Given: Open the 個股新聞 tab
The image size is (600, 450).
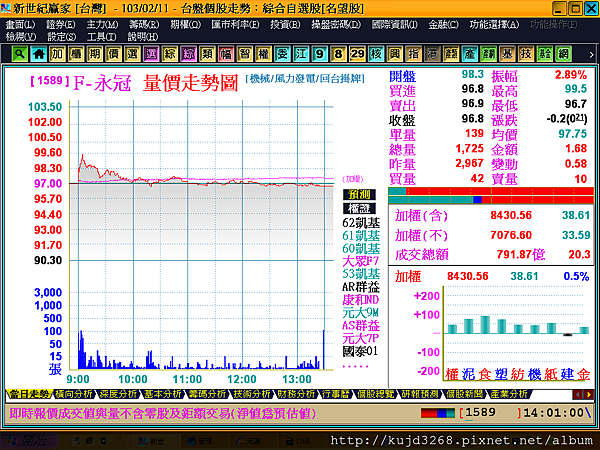Looking at the screenshot, I should (465, 394).
